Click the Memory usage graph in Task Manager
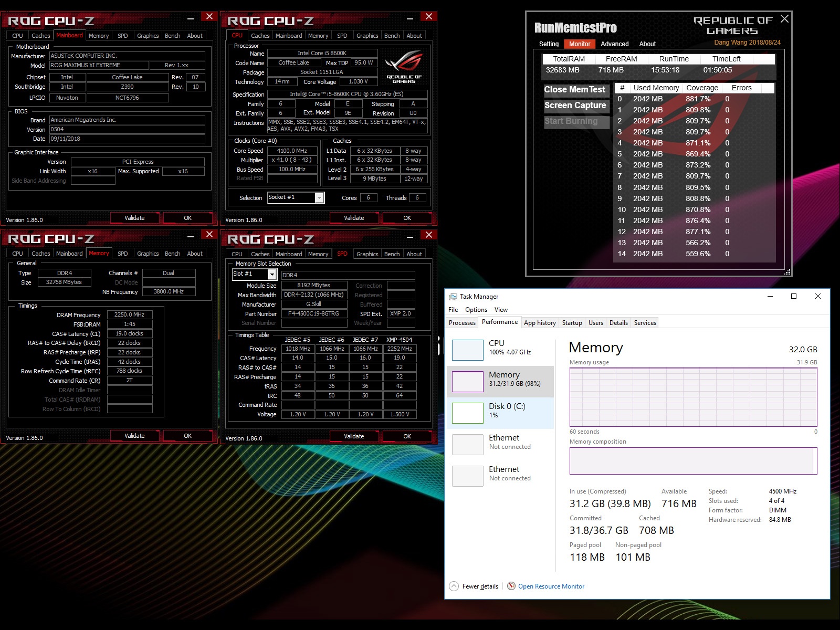Screen dimensions: 840x630 pos(694,397)
